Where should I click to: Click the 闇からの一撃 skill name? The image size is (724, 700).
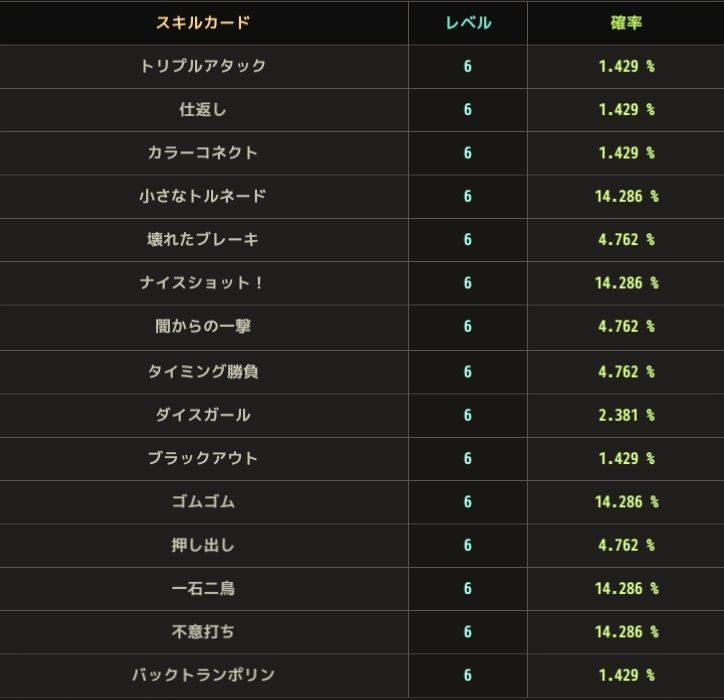click(203, 326)
